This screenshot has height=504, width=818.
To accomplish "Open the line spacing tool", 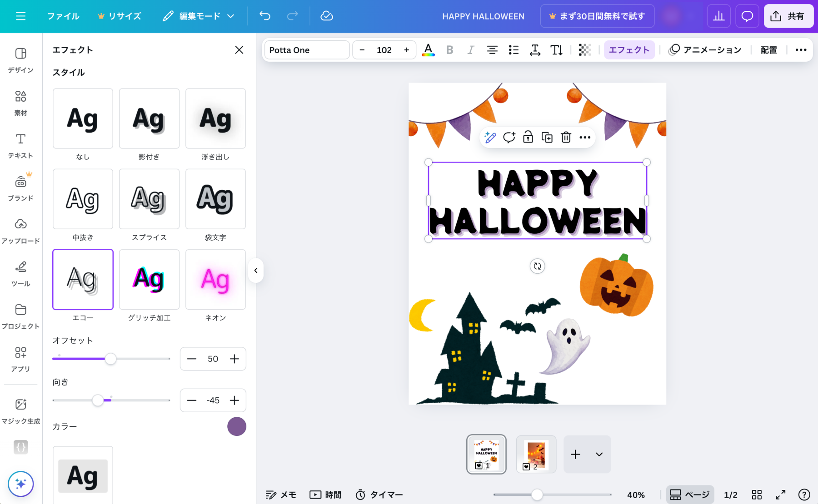I will click(x=535, y=50).
